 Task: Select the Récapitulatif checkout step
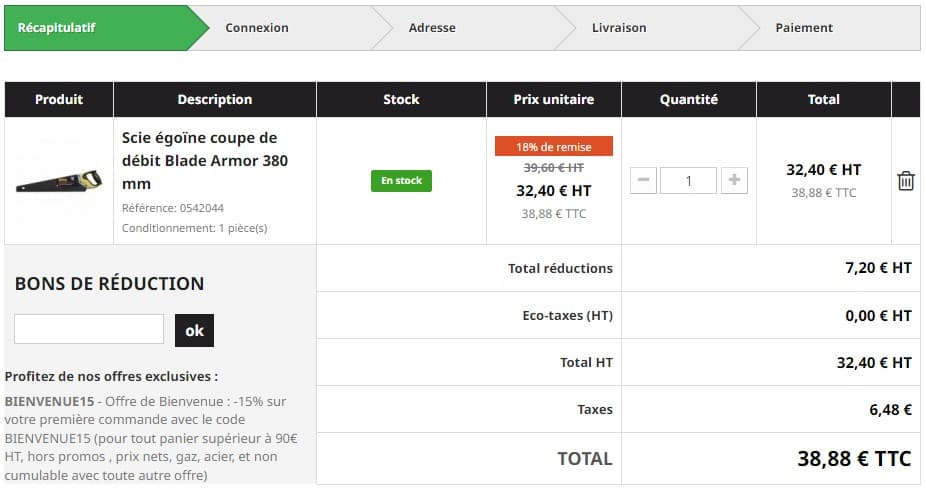[x=57, y=28]
